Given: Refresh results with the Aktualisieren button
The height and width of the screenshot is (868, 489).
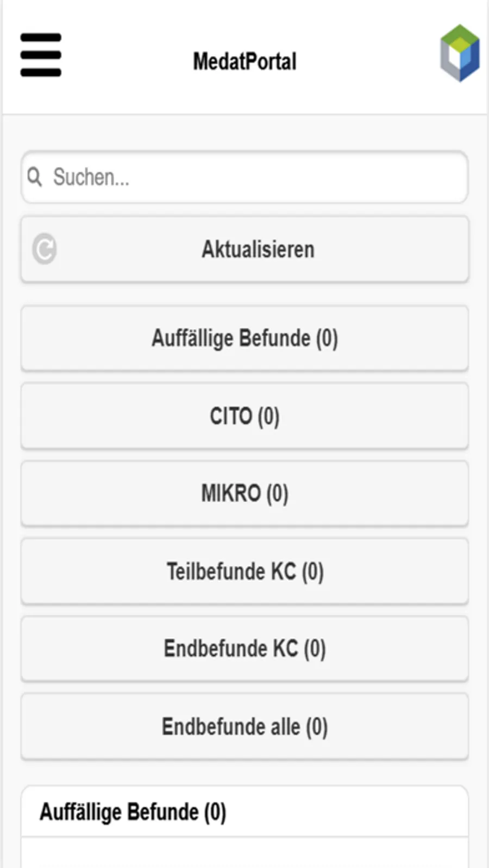Looking at the screenshot, I should tap(244, 249).
